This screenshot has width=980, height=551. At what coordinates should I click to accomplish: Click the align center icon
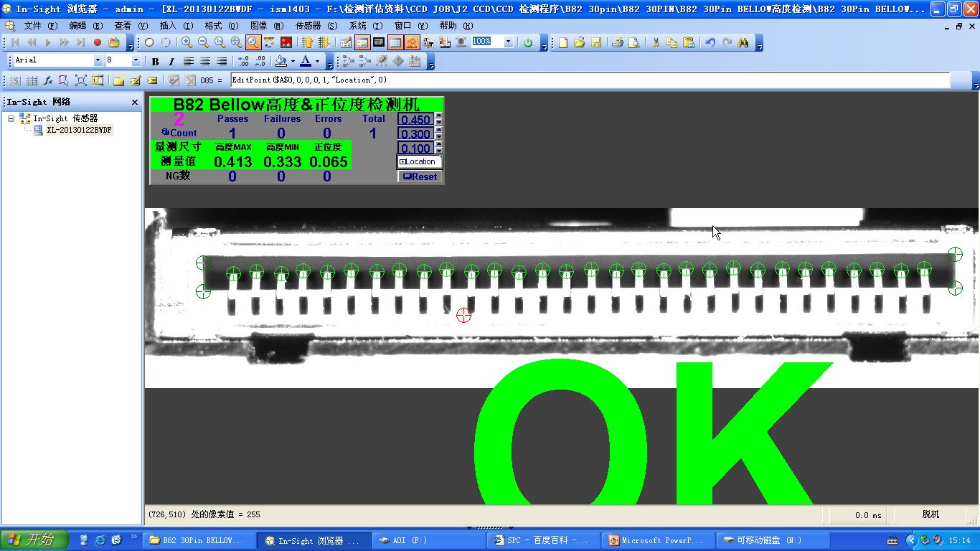[204, 61]
